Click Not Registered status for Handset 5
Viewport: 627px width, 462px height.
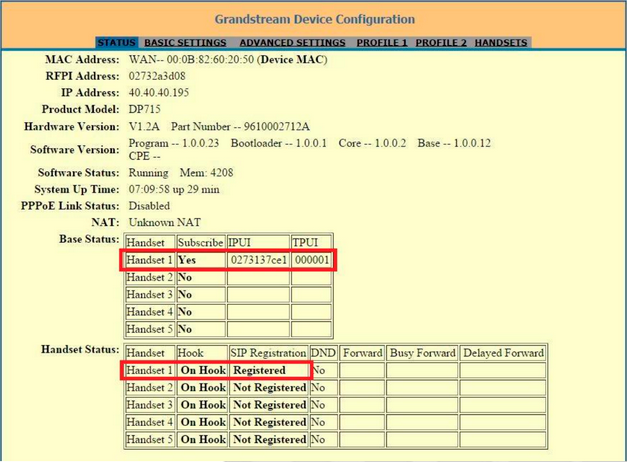270,439
